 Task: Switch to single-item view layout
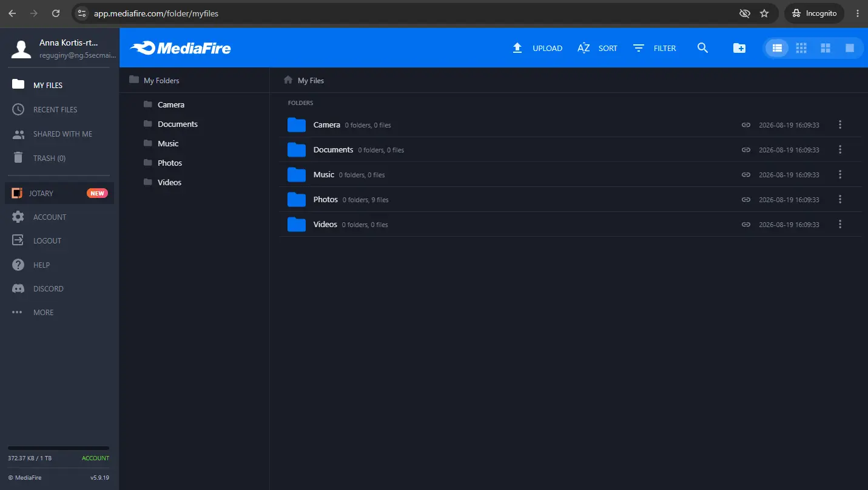pyautogui.click(x=850, y=48)
